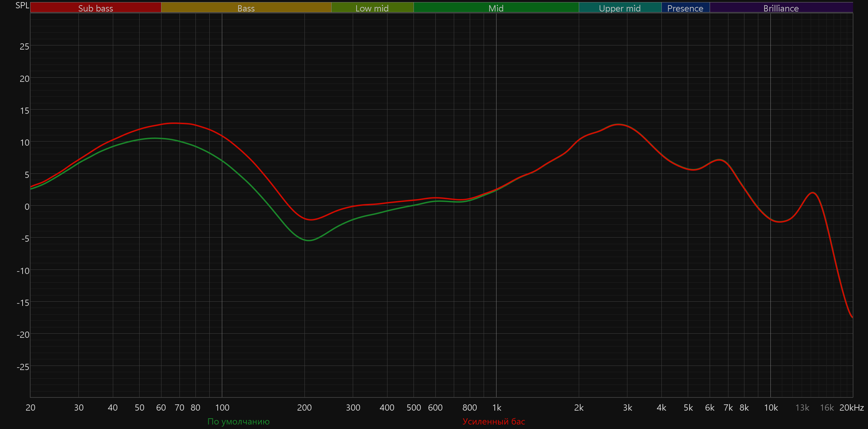This screenshot has height=429, width=868.
Task: Select the Bass band header
Action: 246,8
